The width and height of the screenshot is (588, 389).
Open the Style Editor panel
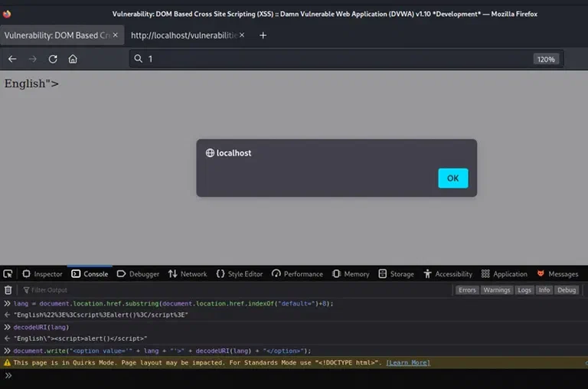pos(239,274)
